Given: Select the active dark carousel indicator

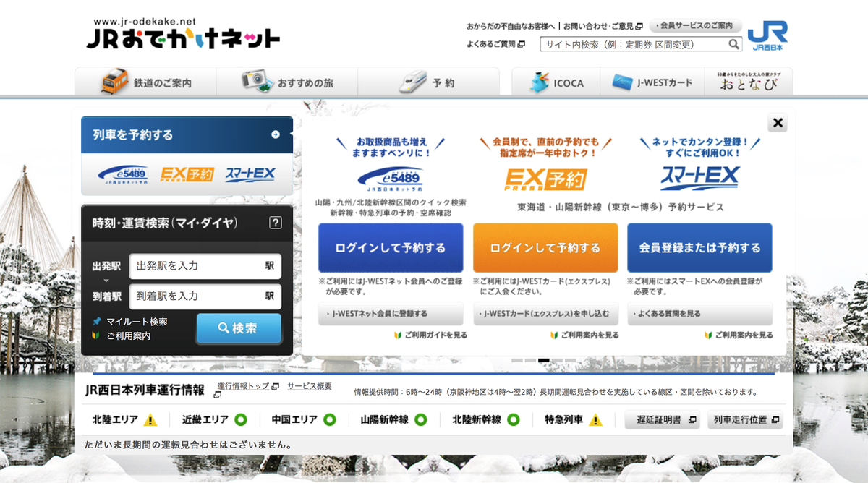Looking at the screenshot, I should (x=544, y=360).
